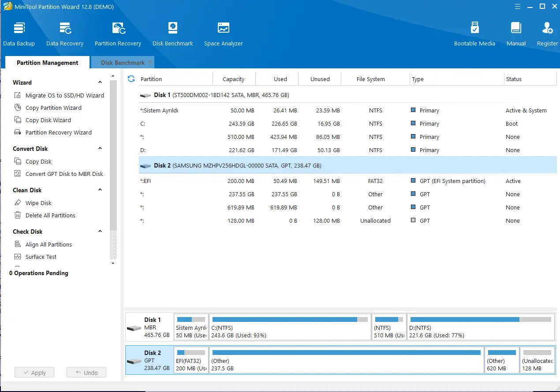This screenshot has width=560, height=392.
Task: Open Partition Recovery from toolbar
Action: [118, 34]
